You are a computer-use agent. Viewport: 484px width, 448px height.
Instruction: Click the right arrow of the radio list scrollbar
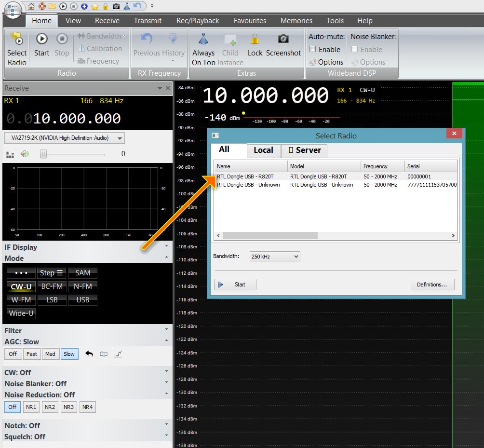point(453,236)
